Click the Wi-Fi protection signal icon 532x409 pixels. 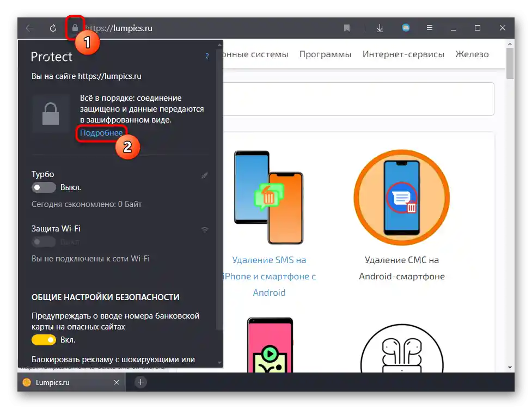(x=205, y=229)
